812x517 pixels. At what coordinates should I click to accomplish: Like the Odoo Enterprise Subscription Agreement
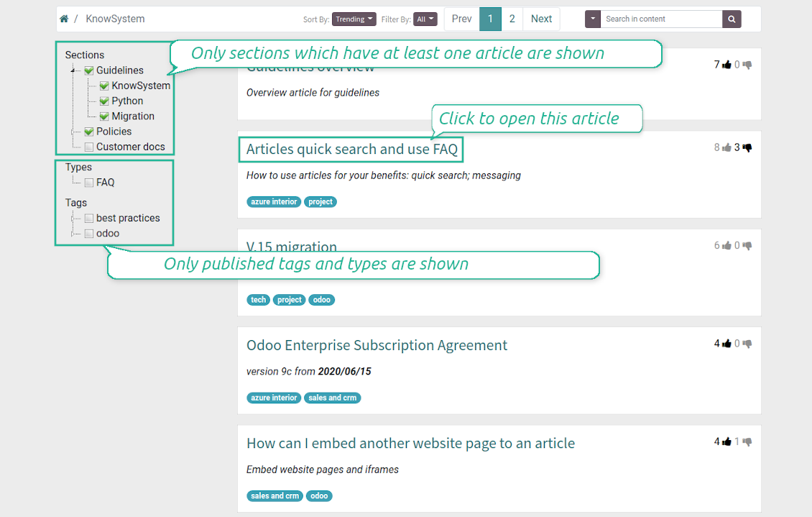[726, 344]
